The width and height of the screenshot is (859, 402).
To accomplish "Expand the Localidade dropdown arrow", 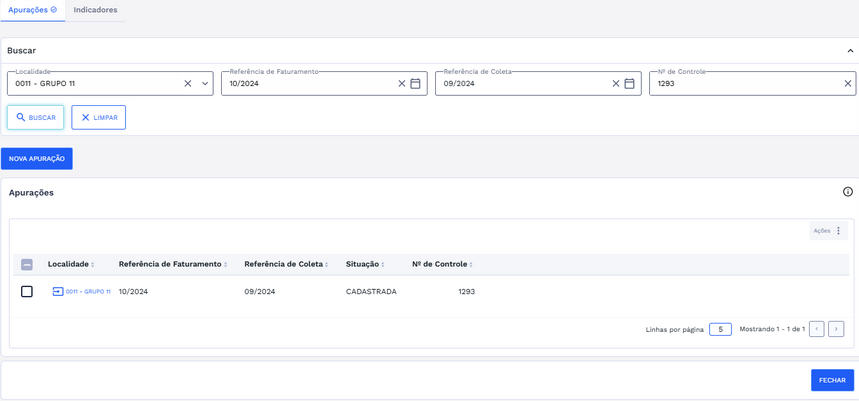I will (205, 84).
